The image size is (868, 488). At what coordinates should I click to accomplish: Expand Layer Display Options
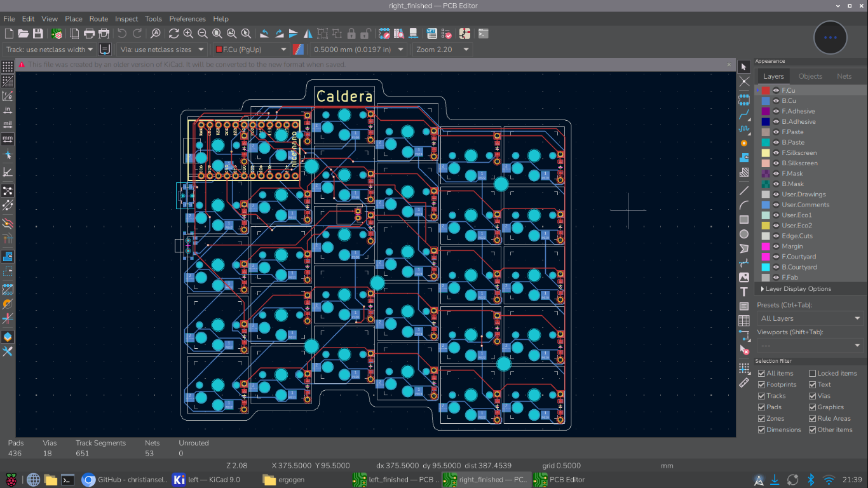797,288
